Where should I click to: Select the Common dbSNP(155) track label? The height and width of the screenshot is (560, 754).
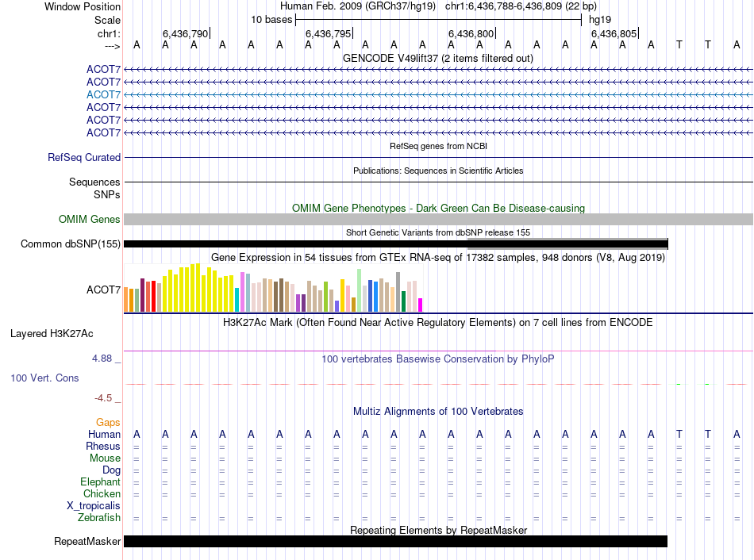pos(71,244)
